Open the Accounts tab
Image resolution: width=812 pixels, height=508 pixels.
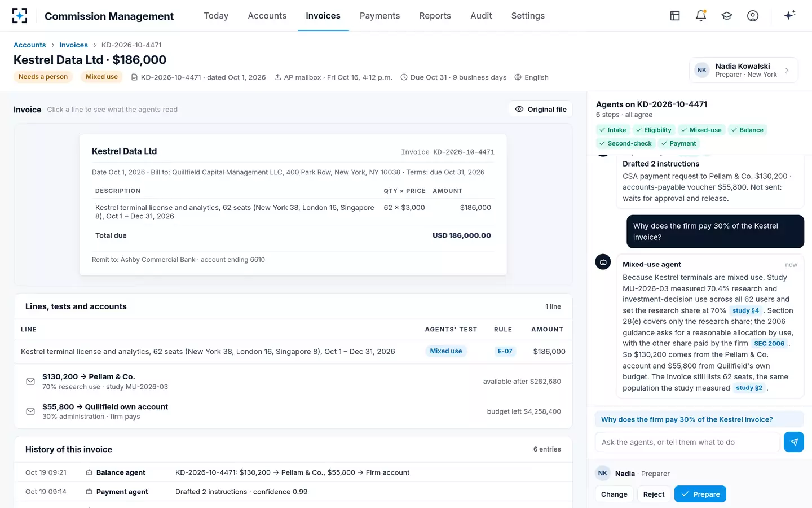(267, 16)
